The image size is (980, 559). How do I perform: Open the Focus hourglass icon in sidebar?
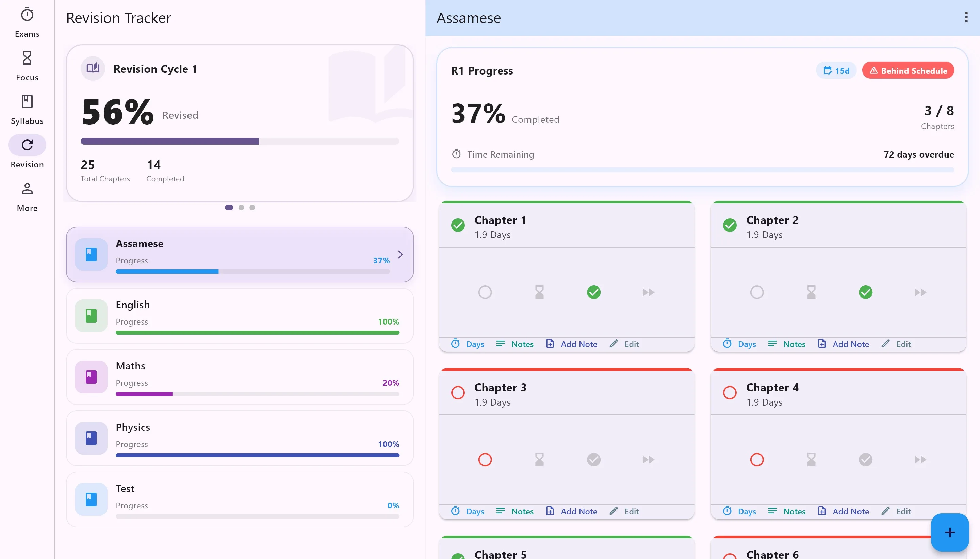tap(27, 58)
